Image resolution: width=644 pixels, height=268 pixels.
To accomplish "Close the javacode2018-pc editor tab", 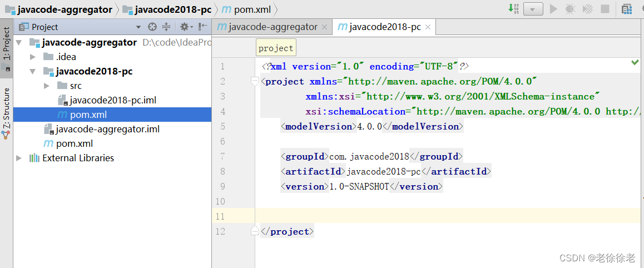I will 428,27.
